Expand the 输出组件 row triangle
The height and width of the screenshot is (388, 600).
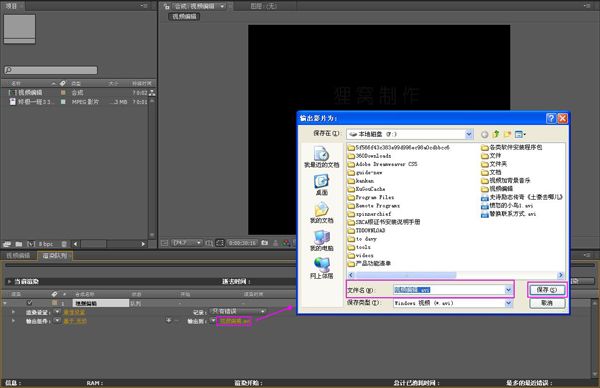[x=13, y=321]
